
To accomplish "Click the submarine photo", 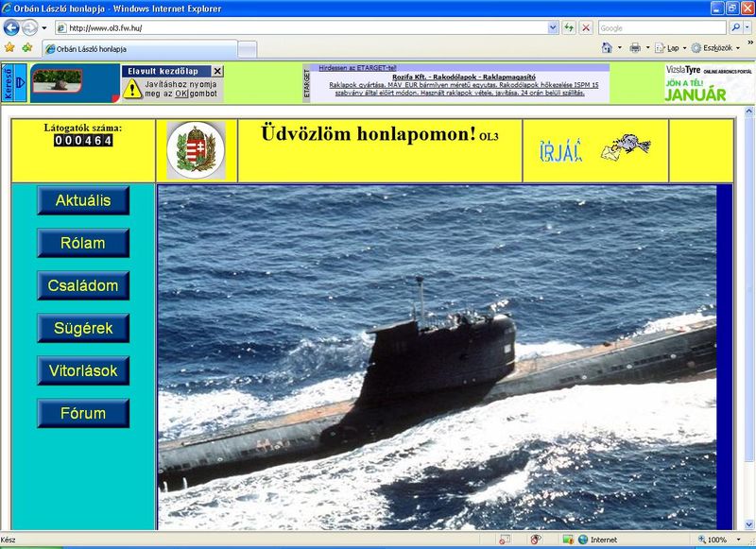I will pyautogui.click(x=437, y=357).
